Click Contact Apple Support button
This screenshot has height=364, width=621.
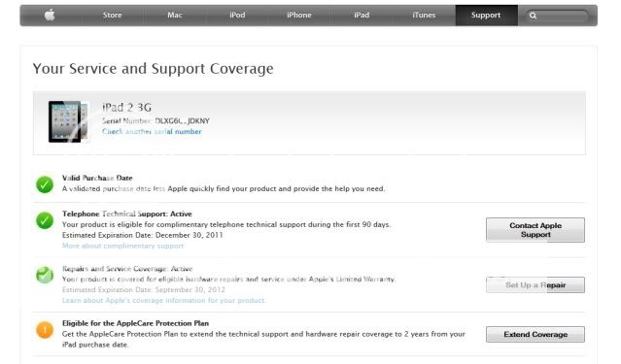pos(535,230)
